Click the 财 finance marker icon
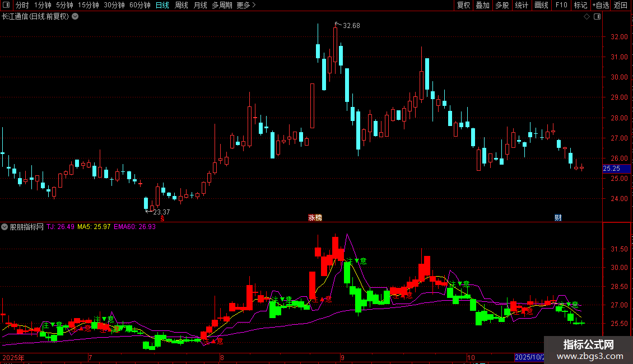Viewport: 633px width, 364px height. (558, 217)
